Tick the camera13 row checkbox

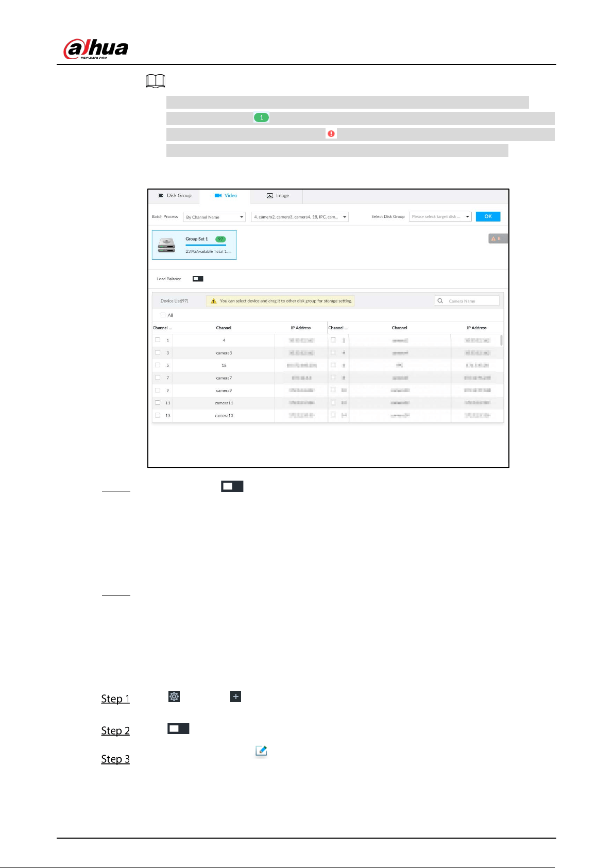tap(158, 415)
